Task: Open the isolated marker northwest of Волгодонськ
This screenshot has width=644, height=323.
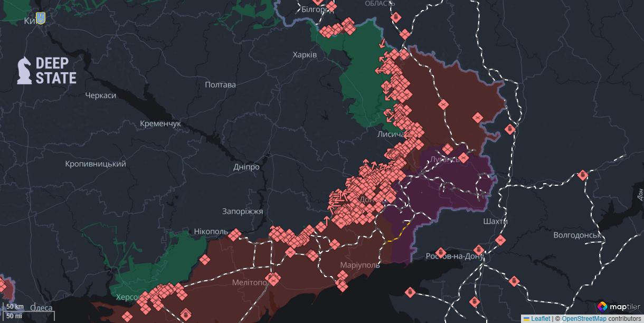Action: [x=582, y=175]
